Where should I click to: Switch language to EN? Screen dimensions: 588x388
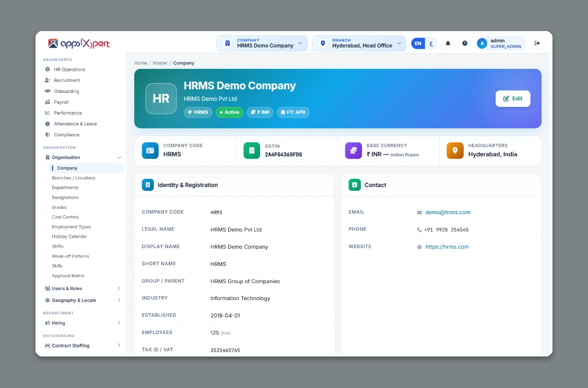tap(418, 43)
